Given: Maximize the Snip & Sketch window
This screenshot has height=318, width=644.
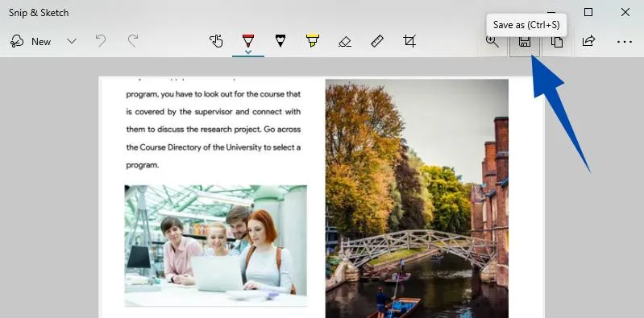Looking at the screenshot, I should coord(588,12).
